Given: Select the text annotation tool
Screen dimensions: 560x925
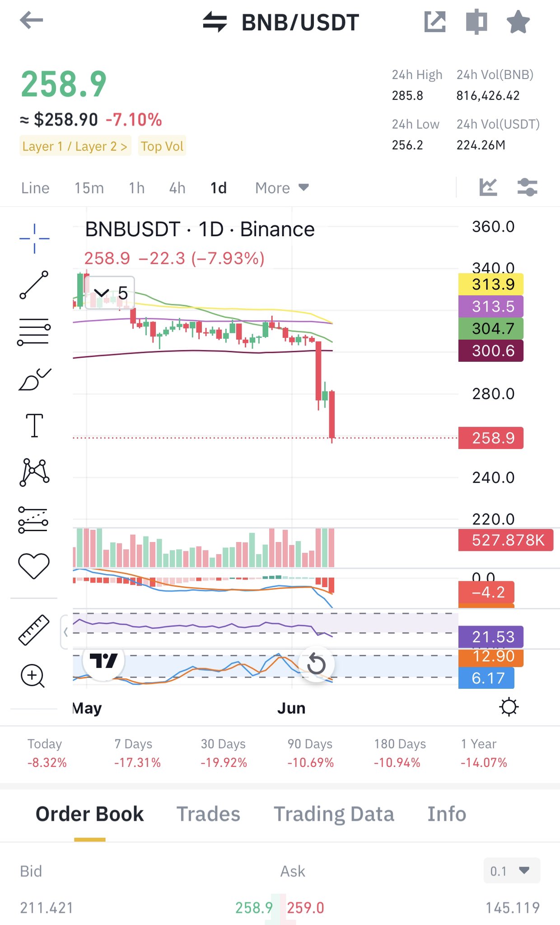Looking at the screenshot, I should pyautogui.click(x=34, y=425).
